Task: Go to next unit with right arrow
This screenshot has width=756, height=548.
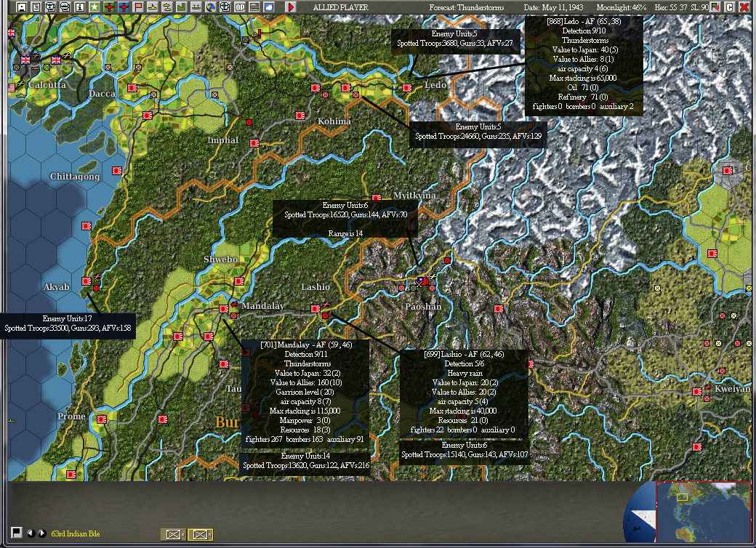Action: (42, 533)
